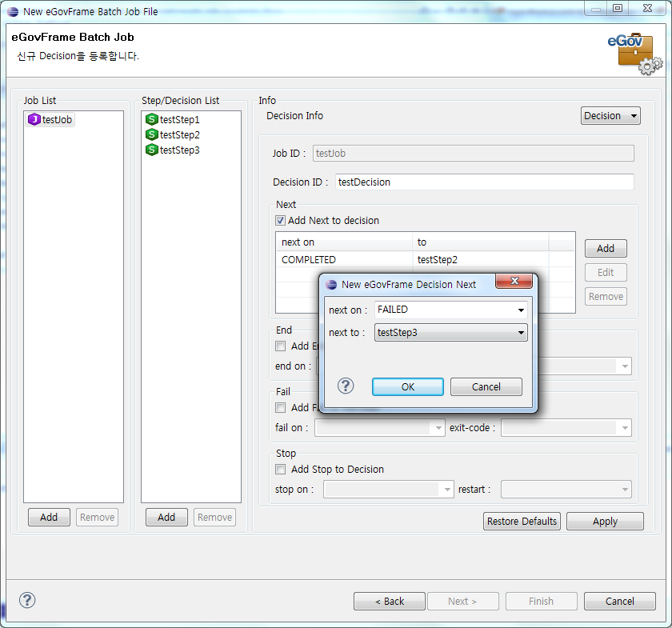Click the Finish wizard button
Viewport: 672px width, 628px height.
pyautogui.click(x=542, y=601)
